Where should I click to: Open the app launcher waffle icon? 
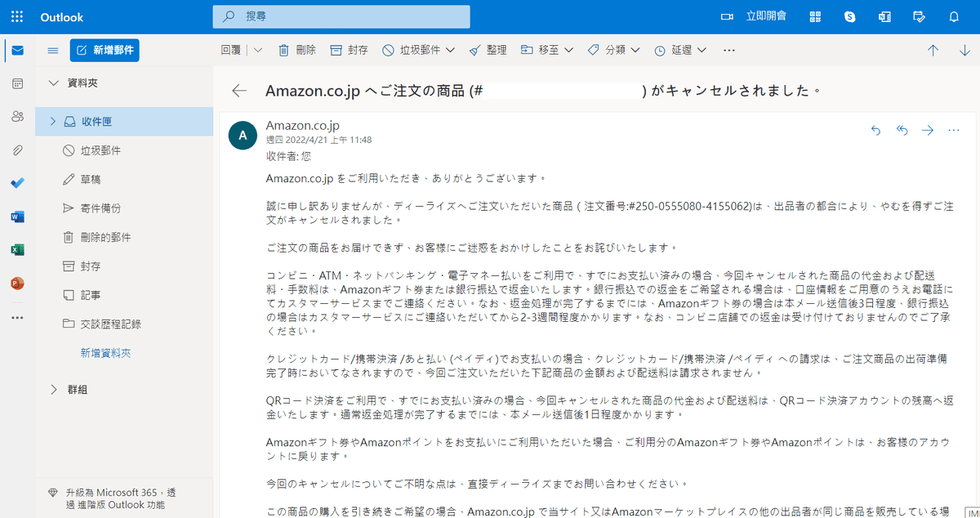[x=17, y=17]
